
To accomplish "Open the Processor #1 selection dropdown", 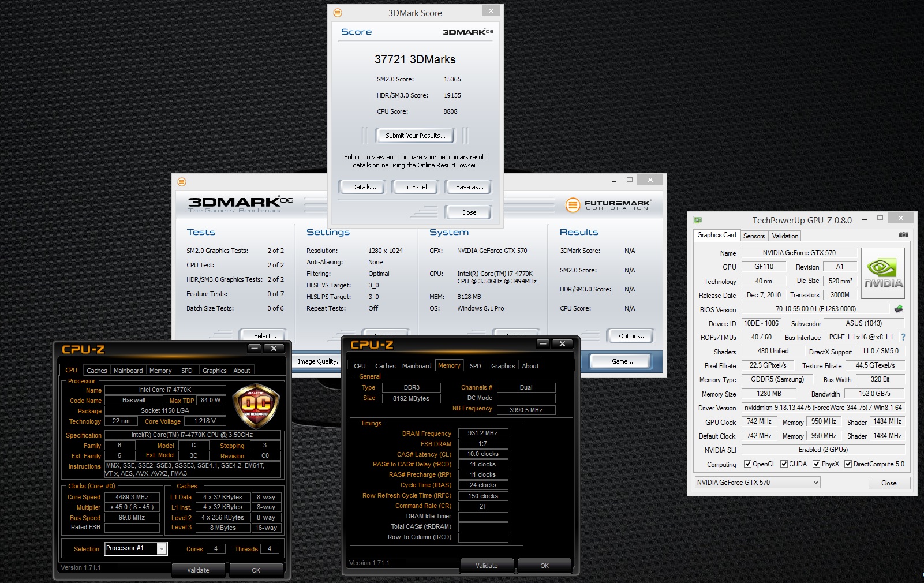I will [x=136, y=548].
